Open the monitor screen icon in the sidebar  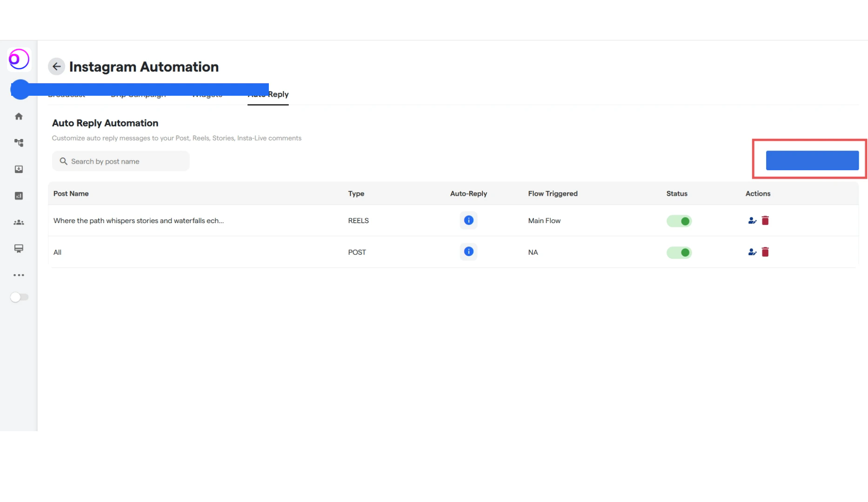tap(19, 249)
